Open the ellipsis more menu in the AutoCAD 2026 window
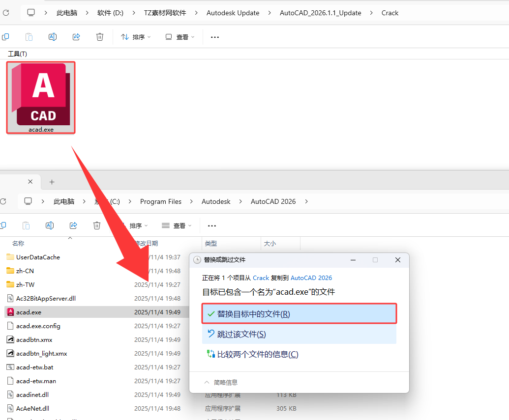Image resolution: width=509 pixels, height=420 pixels. 212,226
